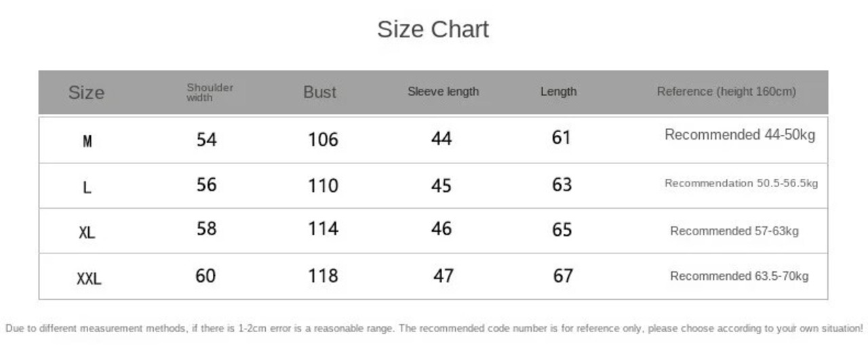Select length value 67 for XXL

click(562, 276)
